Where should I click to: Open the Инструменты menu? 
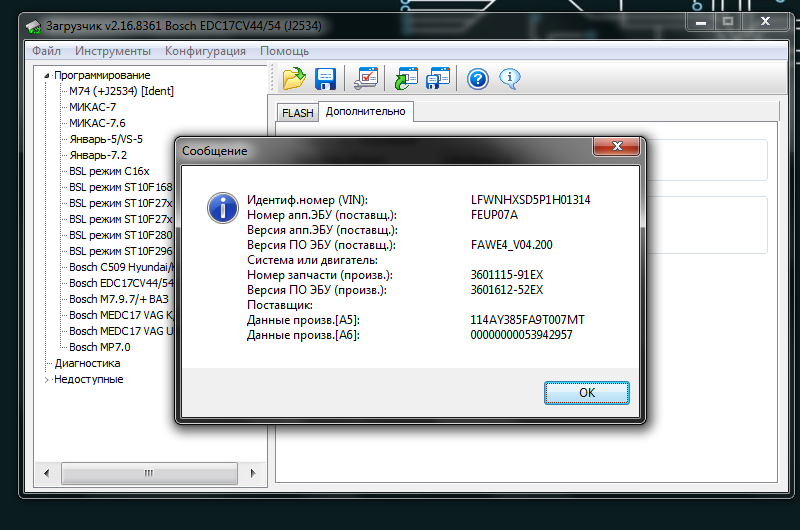[x=112, y=51]
